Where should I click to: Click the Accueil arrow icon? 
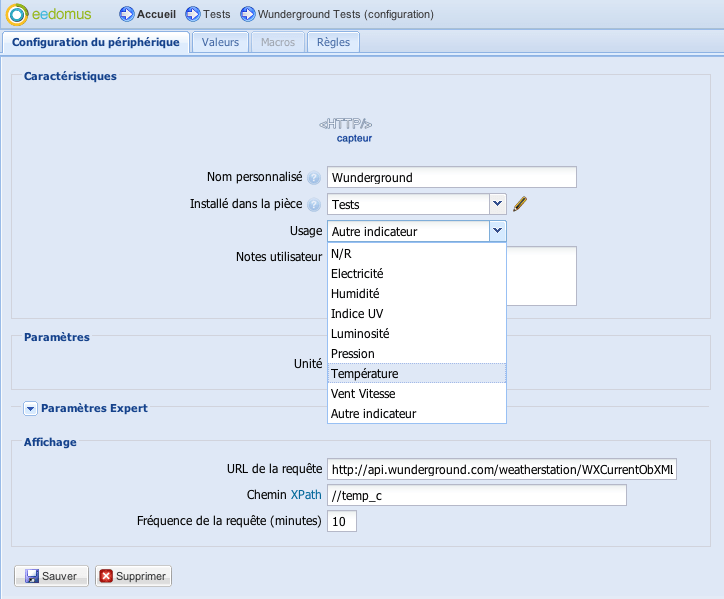click(x=127, y=14)
